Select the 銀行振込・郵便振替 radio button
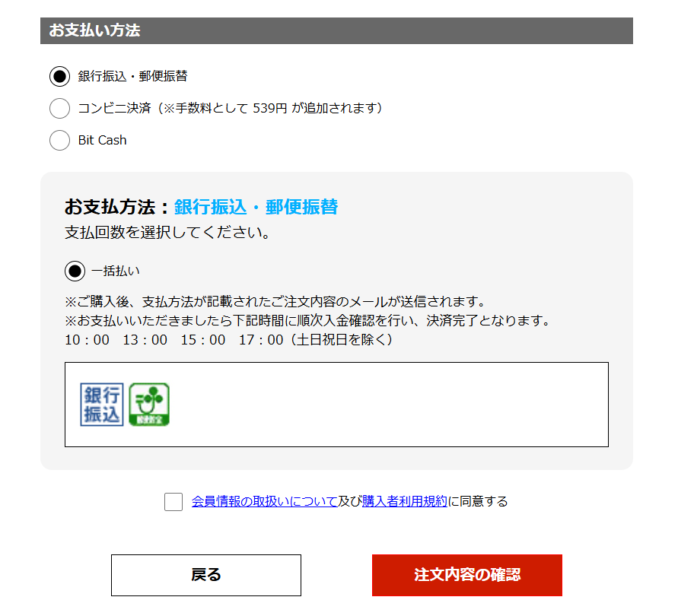 tap(59, 77)
